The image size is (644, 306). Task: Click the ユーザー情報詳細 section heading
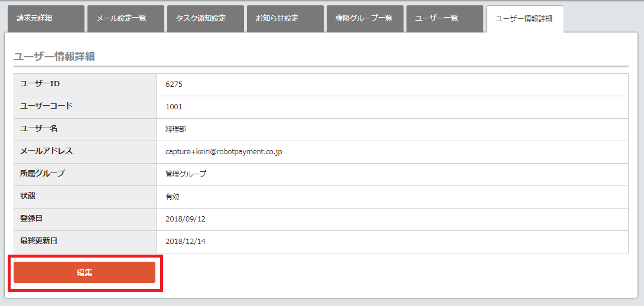pyautogui.click(x=54, y=57)
